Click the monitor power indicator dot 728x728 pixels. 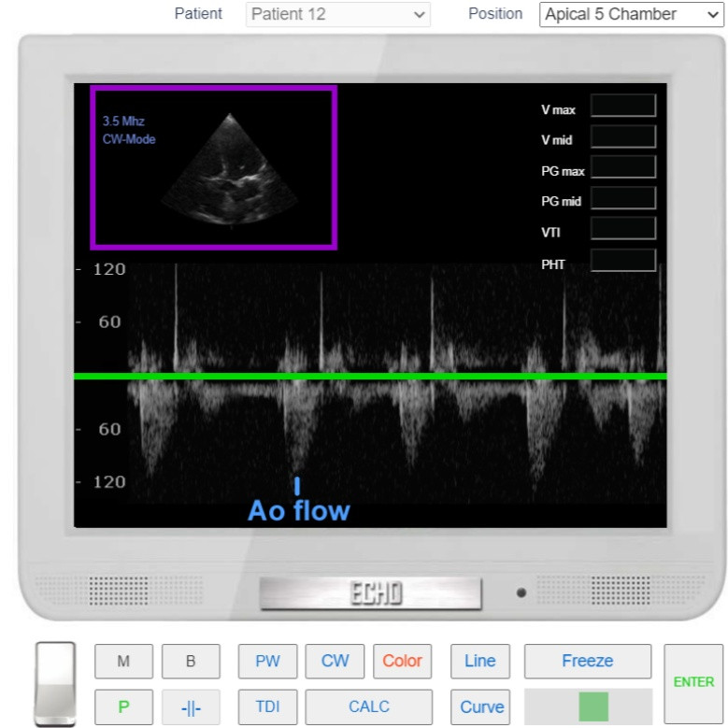(521, 592)
